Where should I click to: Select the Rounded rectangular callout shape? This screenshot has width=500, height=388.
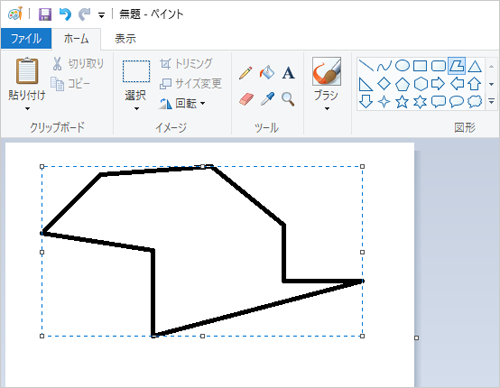click(438, 101)
